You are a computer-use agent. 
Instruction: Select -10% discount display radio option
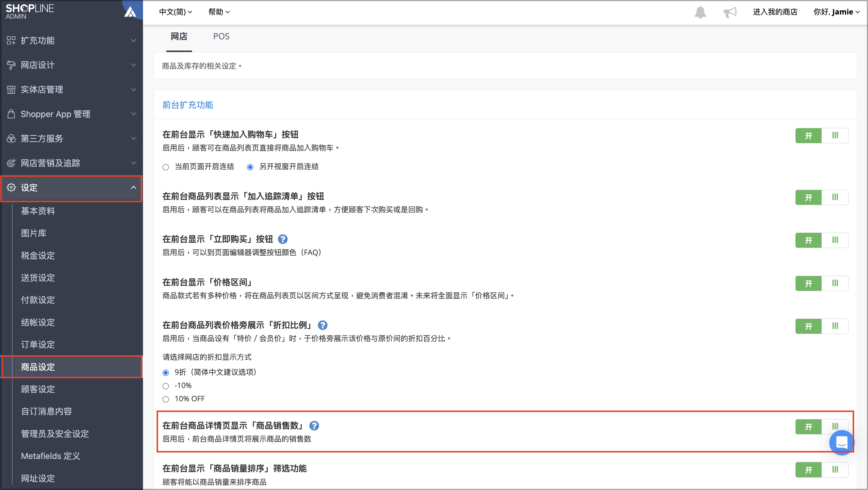pos(165,386)
